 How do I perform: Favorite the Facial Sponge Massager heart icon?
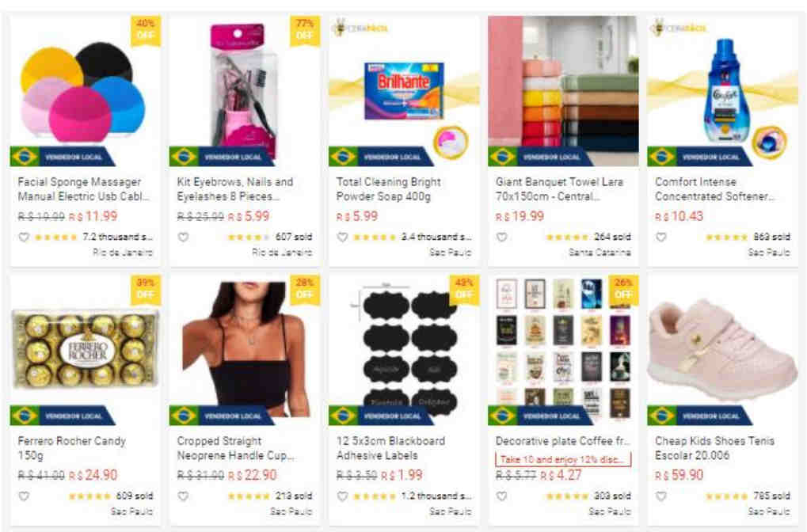[x=24, y=237]
